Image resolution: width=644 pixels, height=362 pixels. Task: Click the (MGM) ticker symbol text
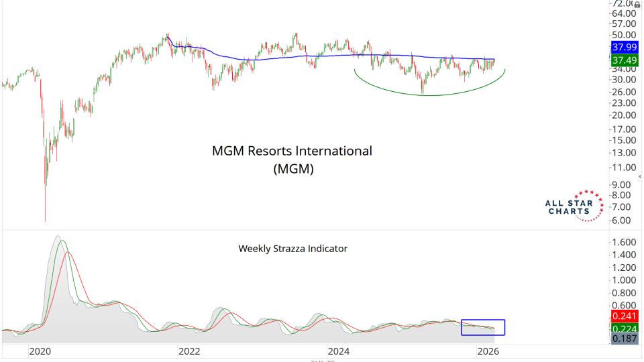tap(292, 170)
